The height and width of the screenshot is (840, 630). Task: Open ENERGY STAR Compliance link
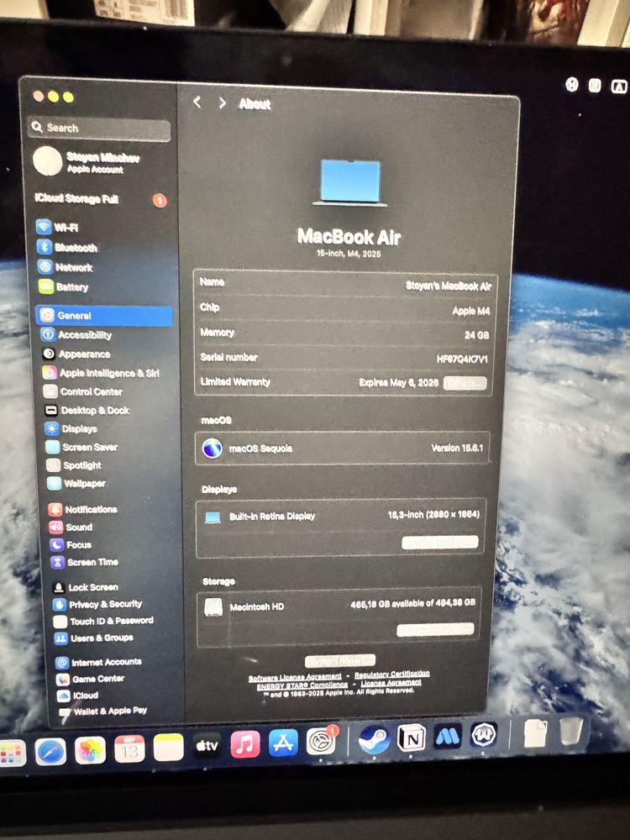[x=302, y=685]
